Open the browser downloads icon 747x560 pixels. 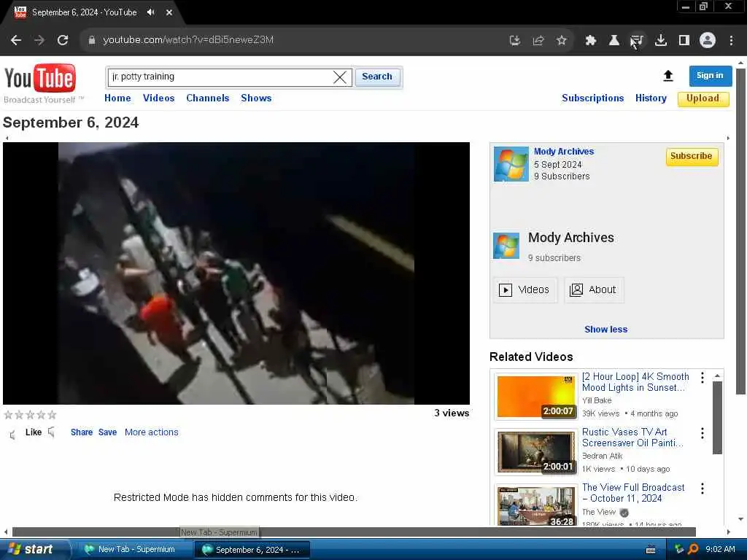pos(661,41)
